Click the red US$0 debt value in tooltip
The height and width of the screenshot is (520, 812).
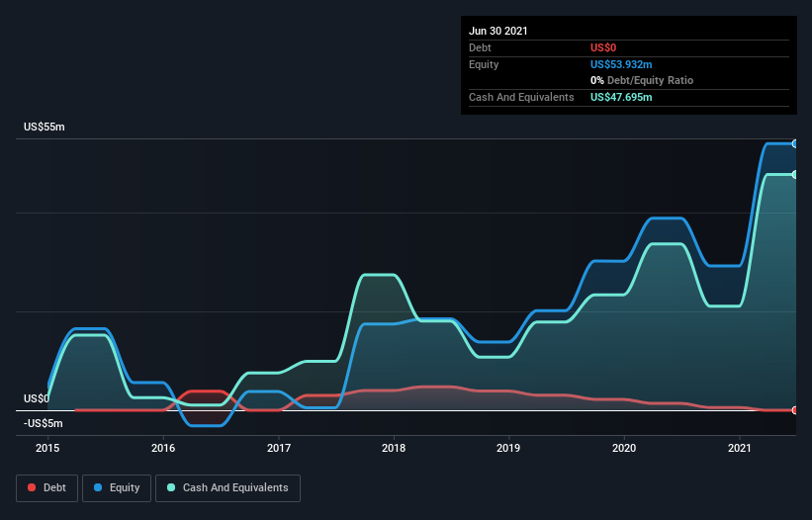click(x=603, y=47)
